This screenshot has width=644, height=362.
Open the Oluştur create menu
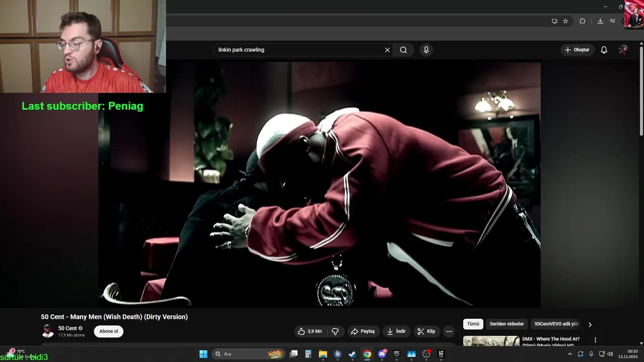coord(577,50)
